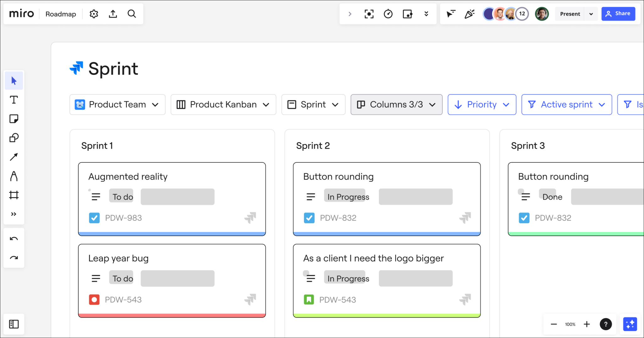This screenshot has height=338, width=644.
Task: Open the board Search
Action: 132,14
